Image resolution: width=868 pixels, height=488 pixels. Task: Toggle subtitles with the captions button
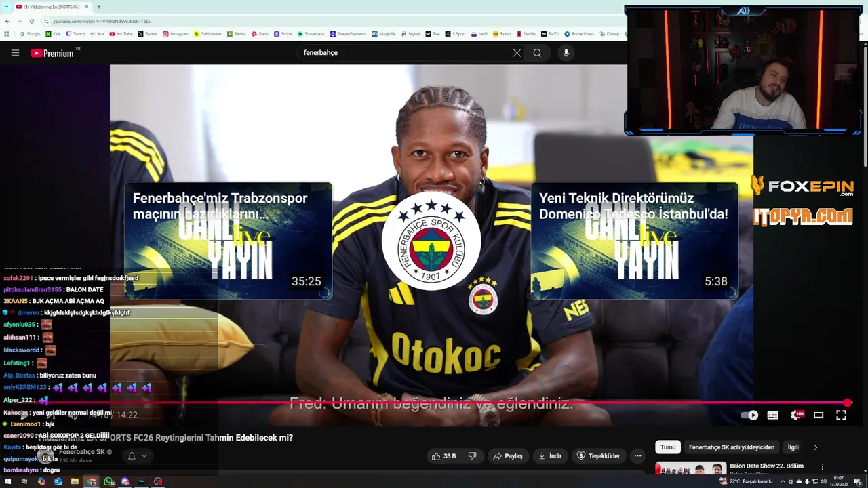coord(772,415)
